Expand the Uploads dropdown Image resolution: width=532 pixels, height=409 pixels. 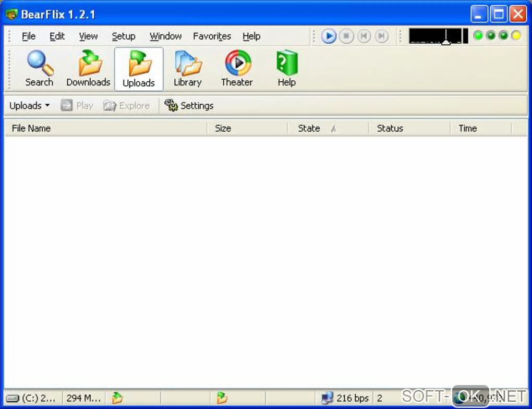click(30, 106)
